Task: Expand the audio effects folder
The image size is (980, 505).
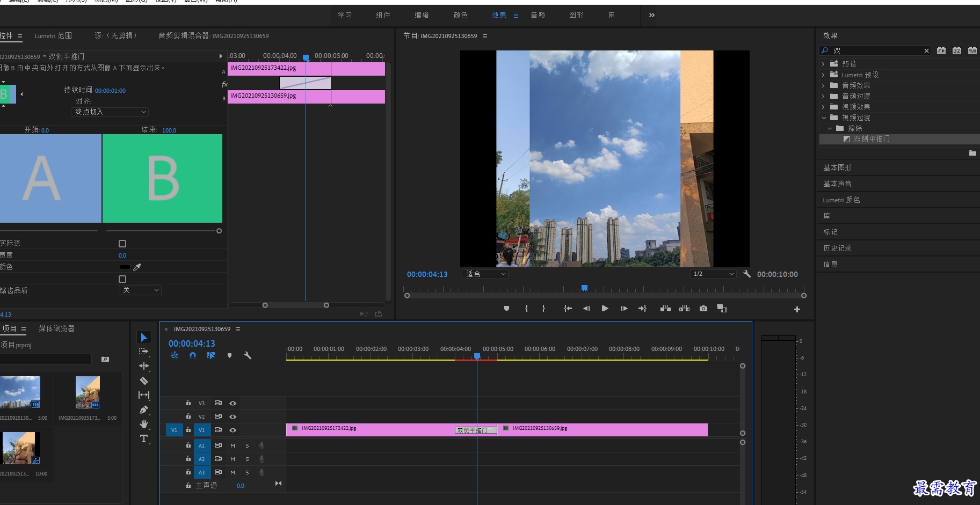Action: (823, 85)
